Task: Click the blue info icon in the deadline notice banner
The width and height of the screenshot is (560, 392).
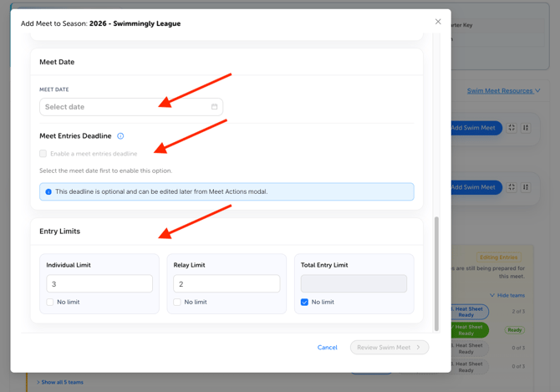Action: pyautogui.click(x=48, y=191)
